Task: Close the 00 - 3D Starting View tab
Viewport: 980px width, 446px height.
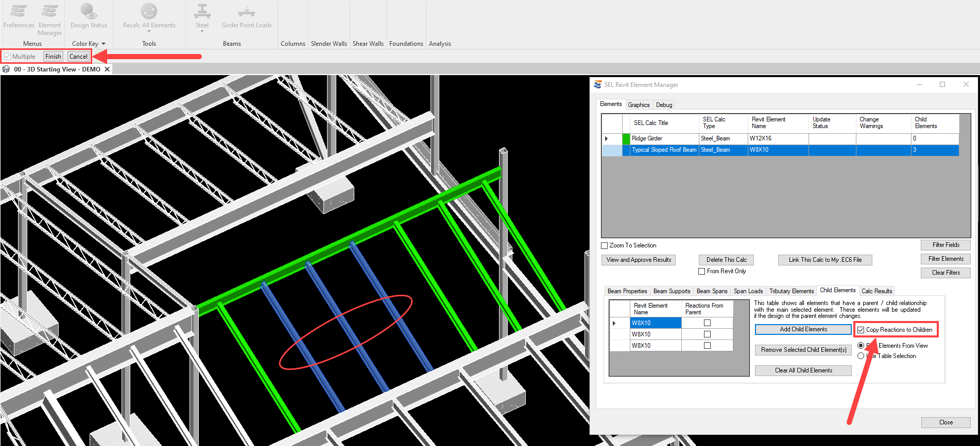Action: (x=107, y=69)
